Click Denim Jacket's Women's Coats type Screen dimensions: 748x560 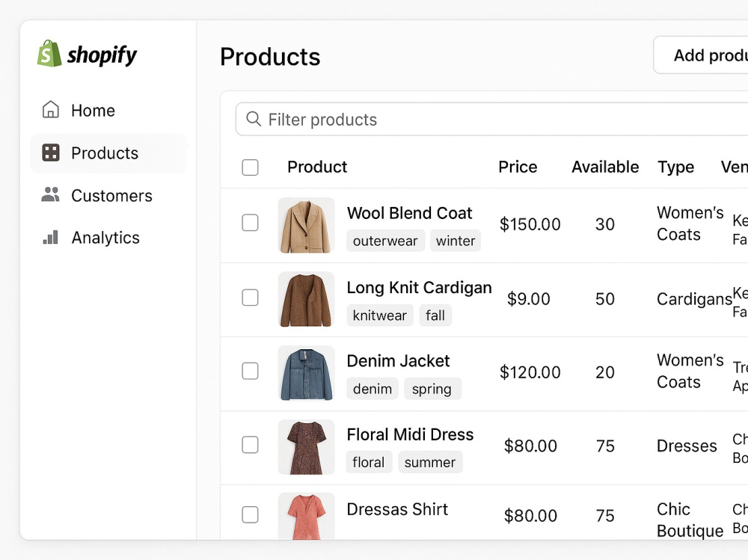point(690,371)
